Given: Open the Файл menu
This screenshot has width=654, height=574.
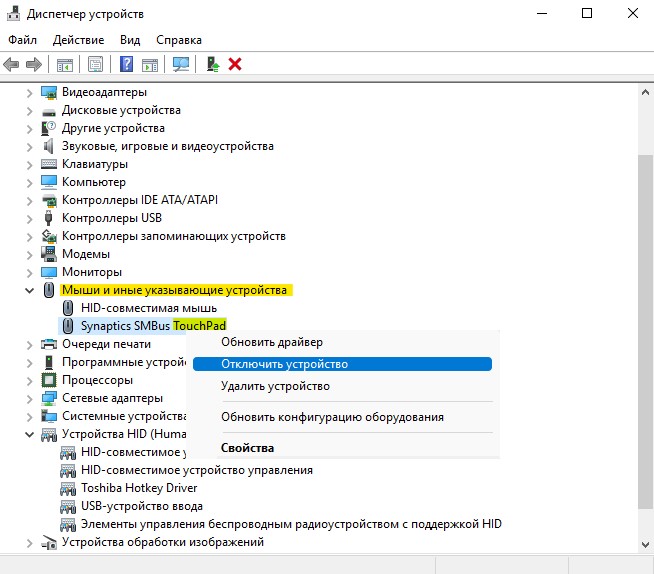Looking at the screenshot, I should 23,40.
